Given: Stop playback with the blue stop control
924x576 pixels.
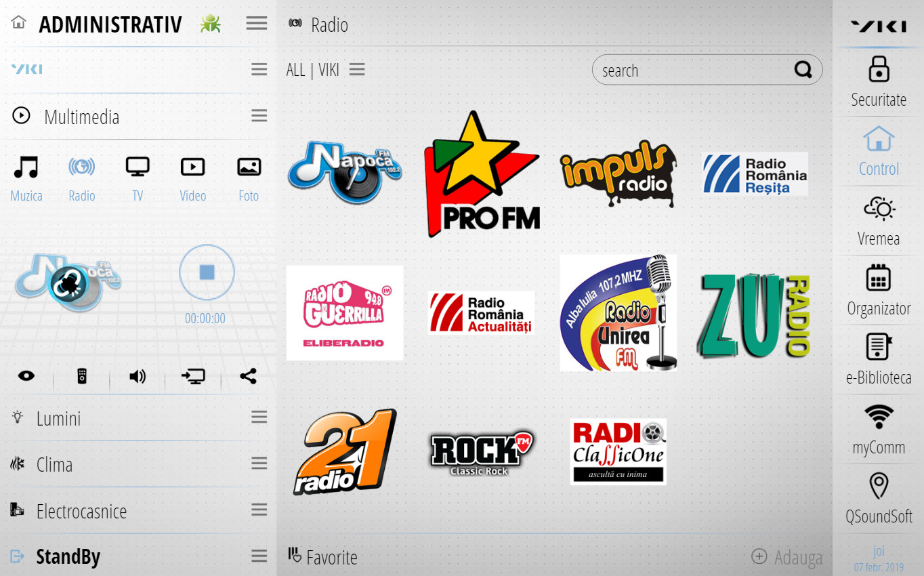Looking at the screenshot, I should 207,272.
